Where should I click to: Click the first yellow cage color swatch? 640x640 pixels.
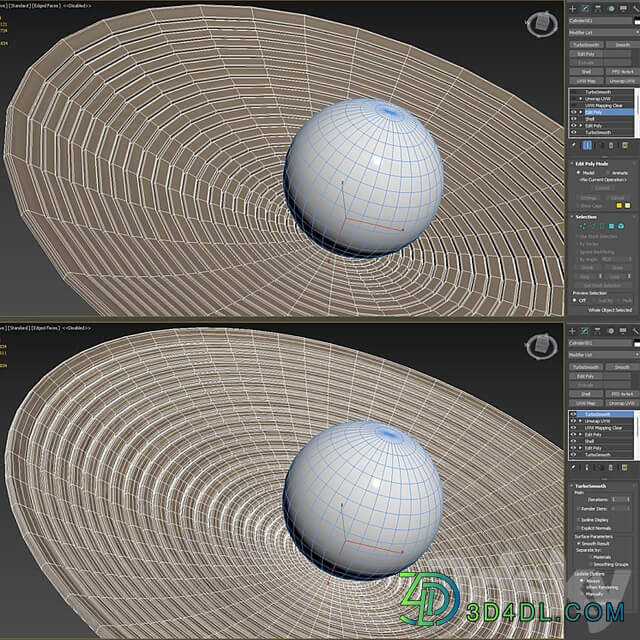click(x=619, y=206)
